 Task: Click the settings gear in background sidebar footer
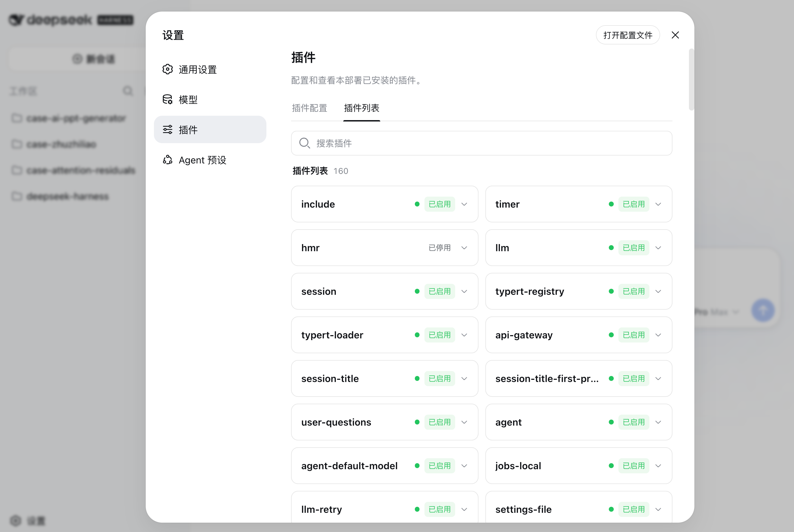(x=16, y=520)
